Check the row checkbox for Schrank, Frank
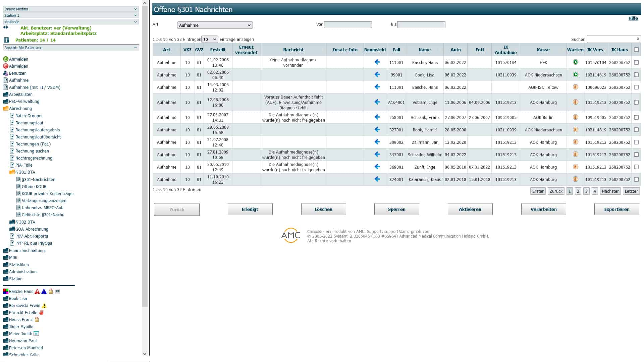This screenshot has height=362, width=644. coord(636,117)
